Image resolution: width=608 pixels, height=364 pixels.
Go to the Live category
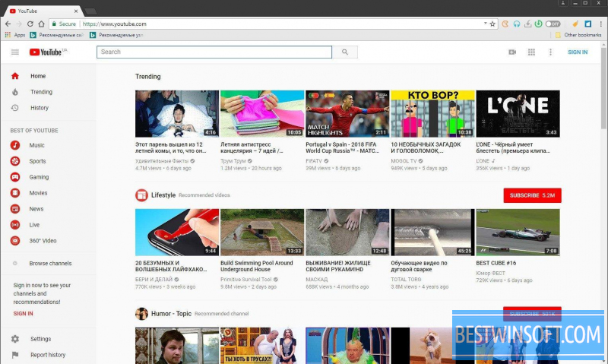[x=34, y=225]
